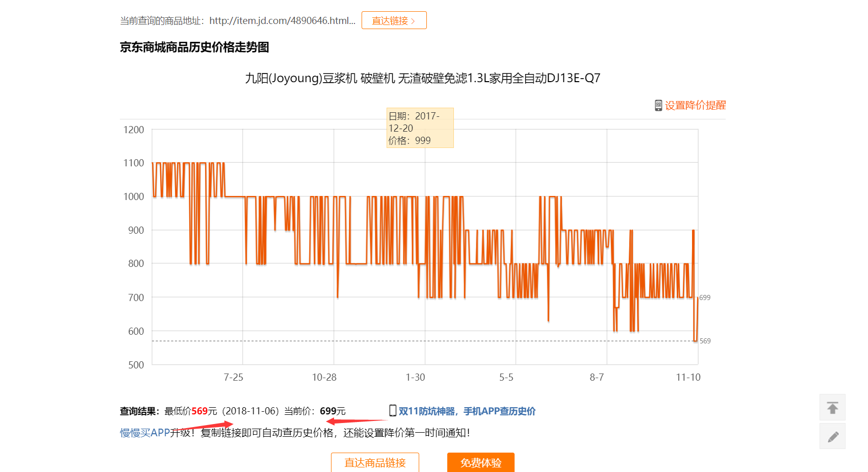Viewport: 868px width, 472px height.
Task: Open the 慢慢买APP link
Action: pos(145,433)
